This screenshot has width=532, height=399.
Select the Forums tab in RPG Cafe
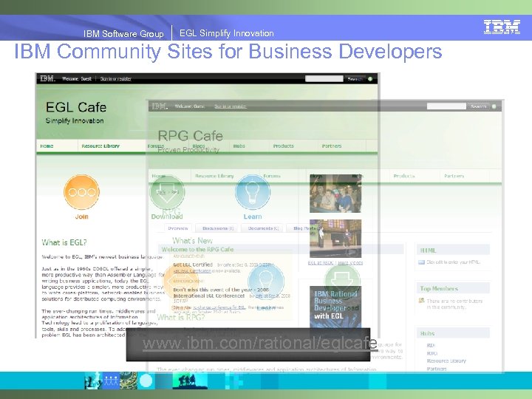pos(272,176)
